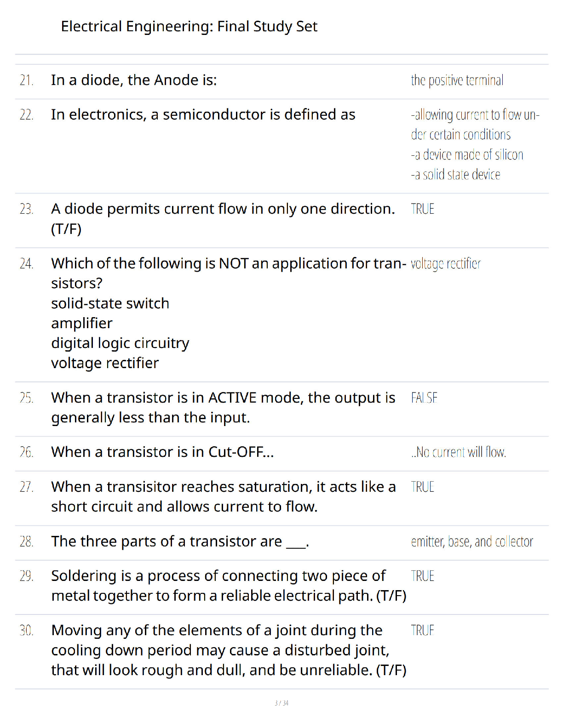This screenshot has height=728, width=563.
Task: Click the answer 'a solid state device'
Action: point(456,175)
